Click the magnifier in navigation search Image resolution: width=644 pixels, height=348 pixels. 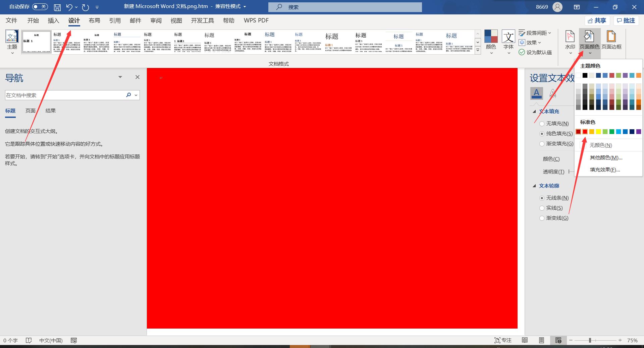[x=128, y=95]
